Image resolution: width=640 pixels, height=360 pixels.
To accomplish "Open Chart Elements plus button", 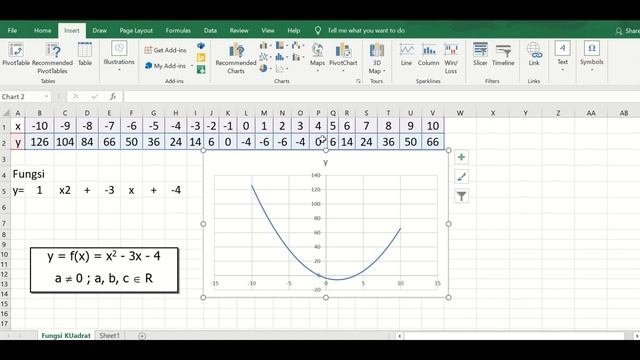I will click(461, 157).
